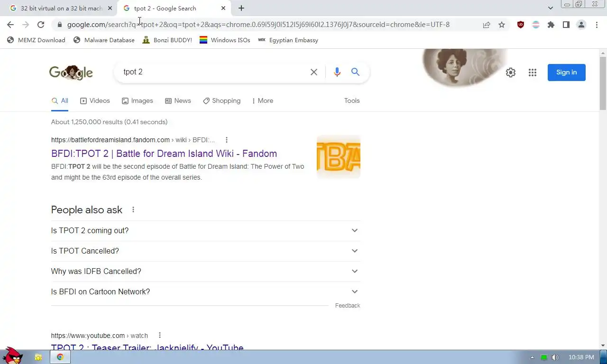Click the forward navigation arrow

[26, 25]
